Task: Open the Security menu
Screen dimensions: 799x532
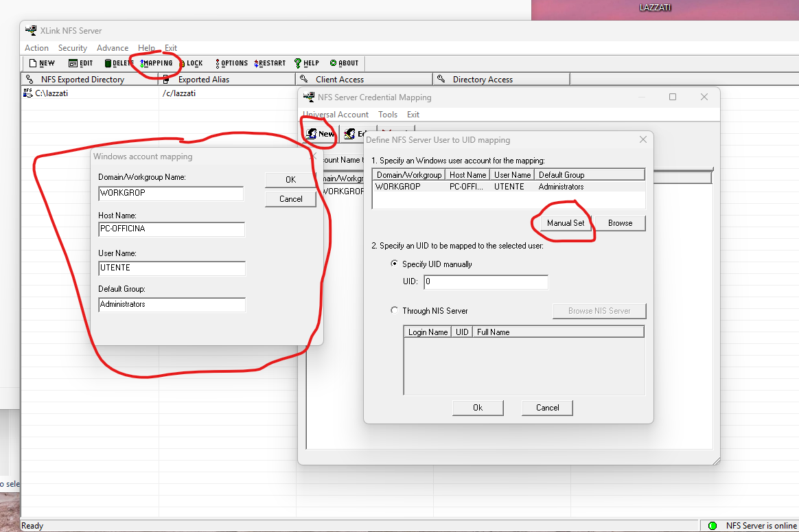Action: pyautogui.click(x=72, y=48)
